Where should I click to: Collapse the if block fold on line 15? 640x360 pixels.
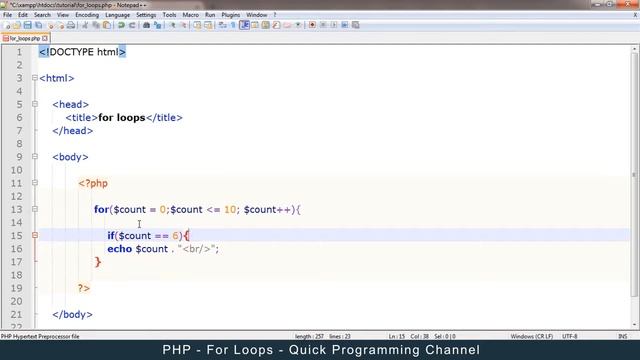tap(35, 236)
